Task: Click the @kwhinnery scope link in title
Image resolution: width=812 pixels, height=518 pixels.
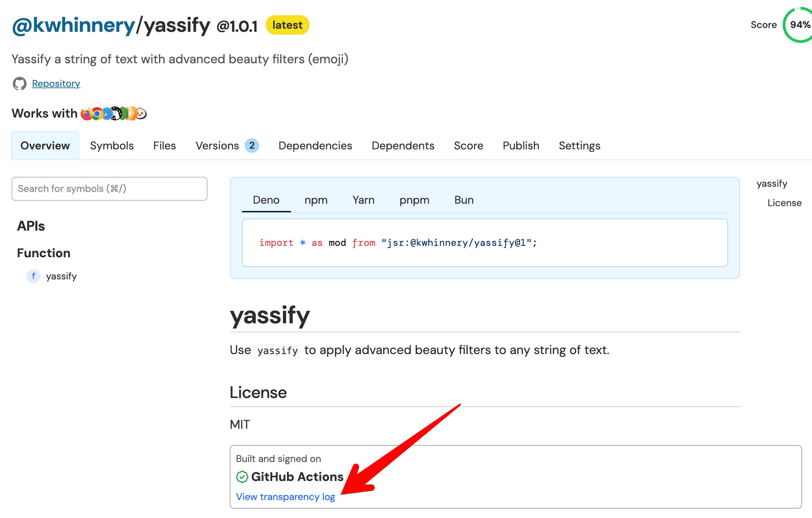Action: [74, 25]
